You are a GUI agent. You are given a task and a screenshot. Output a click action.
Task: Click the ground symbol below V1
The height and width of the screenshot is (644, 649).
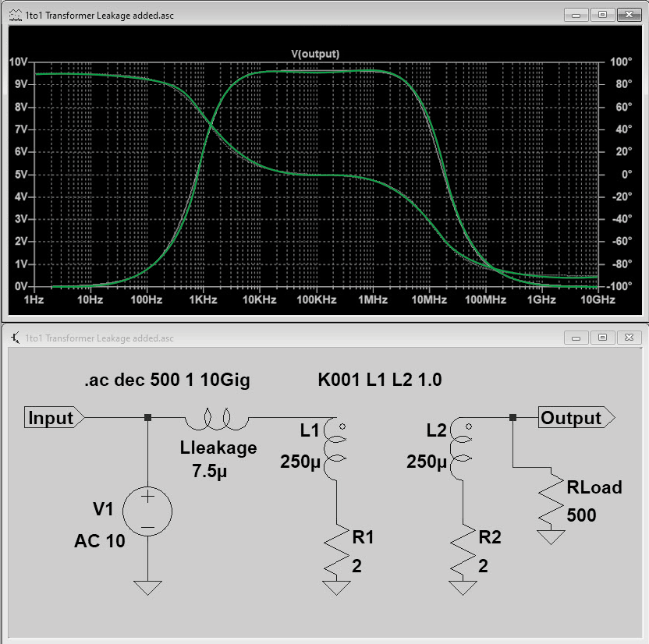point(147,586)
